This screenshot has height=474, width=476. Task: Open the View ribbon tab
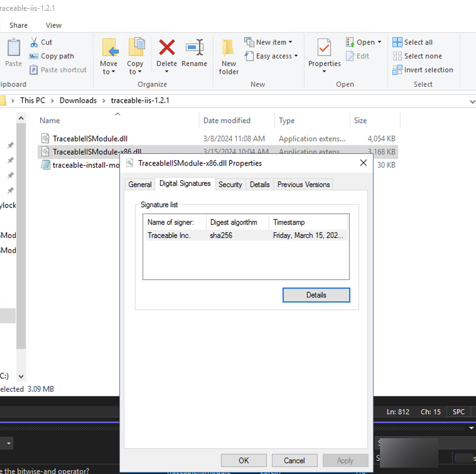[54, 25]
